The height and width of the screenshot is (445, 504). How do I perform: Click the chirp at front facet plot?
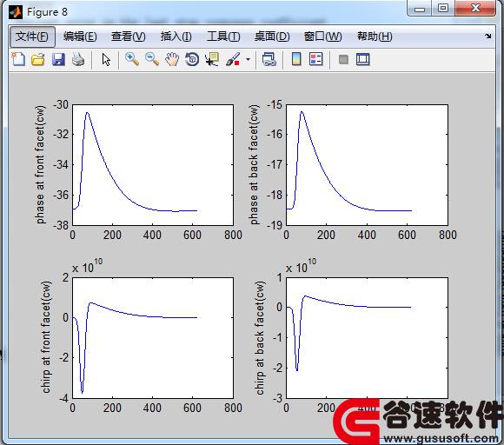point(153,337)
